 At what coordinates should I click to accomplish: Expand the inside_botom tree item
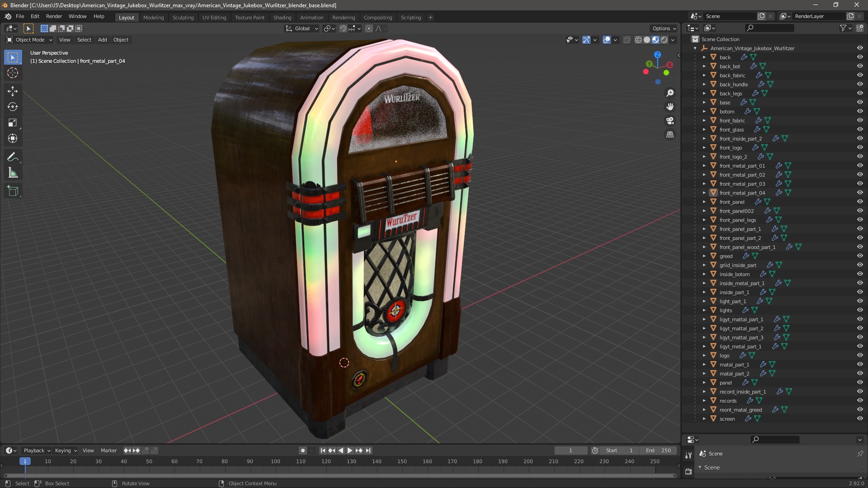[x=704, y=274]
